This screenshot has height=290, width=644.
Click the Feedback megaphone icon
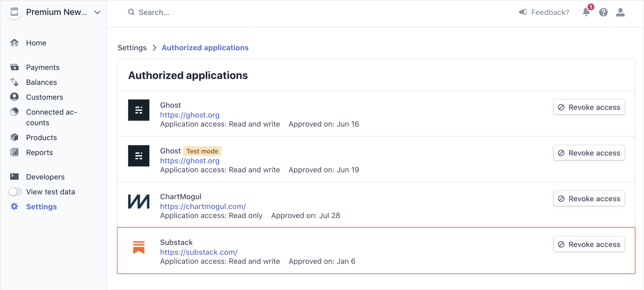[523, 12]
